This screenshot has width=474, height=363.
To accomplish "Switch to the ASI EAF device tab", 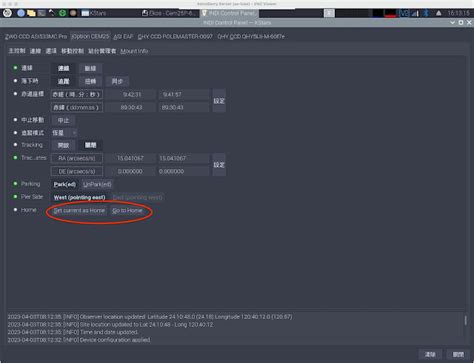I will click(123, 36).
